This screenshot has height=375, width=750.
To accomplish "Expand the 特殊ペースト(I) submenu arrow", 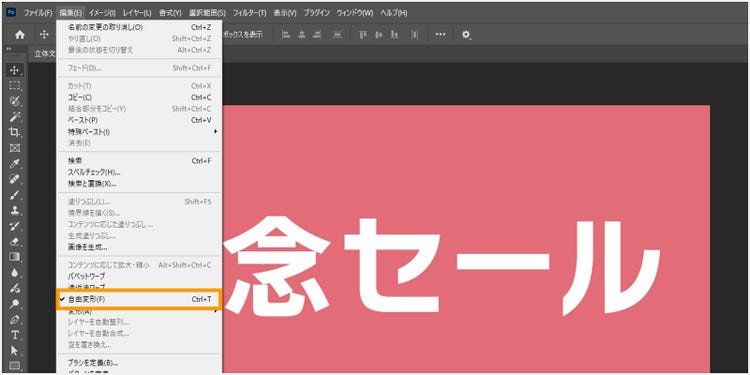I will [216, 132].
